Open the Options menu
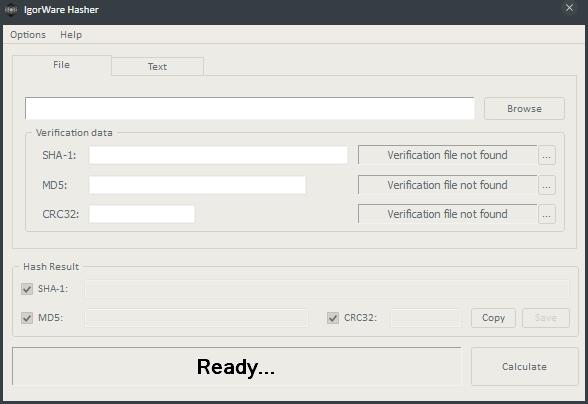The width and height of the screenshot is (588, 404). 28,35
